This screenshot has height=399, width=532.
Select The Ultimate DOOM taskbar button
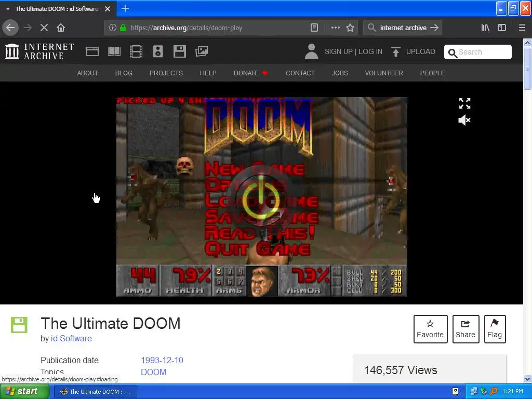pos(96,392)
